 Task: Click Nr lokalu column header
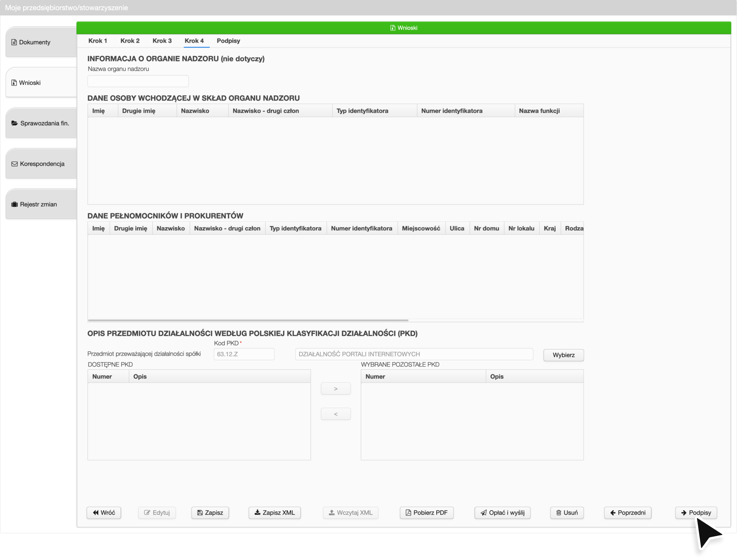[x=521, y=228]
